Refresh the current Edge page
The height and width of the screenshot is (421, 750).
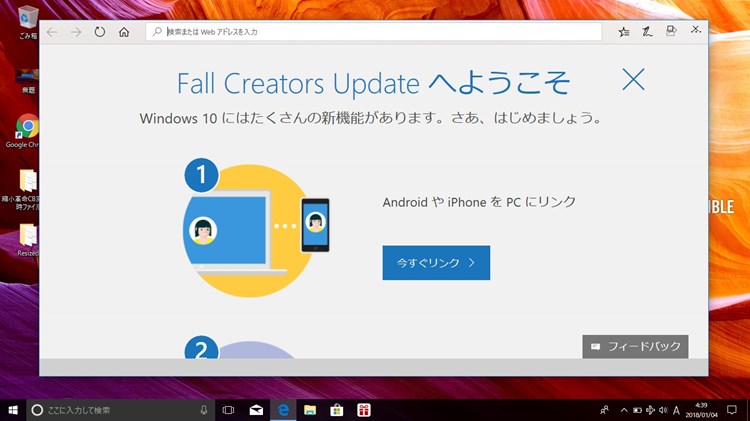click(x=99, y=32)
